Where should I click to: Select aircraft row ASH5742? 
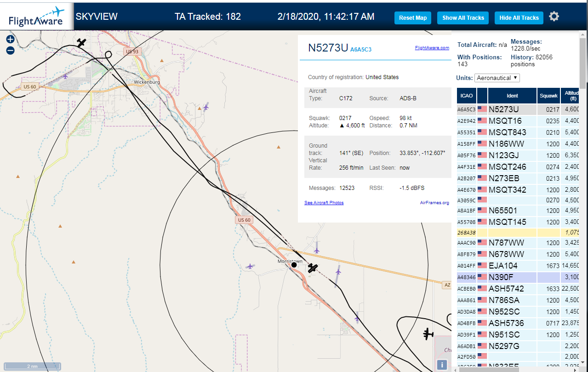click(x=518, y=289)
